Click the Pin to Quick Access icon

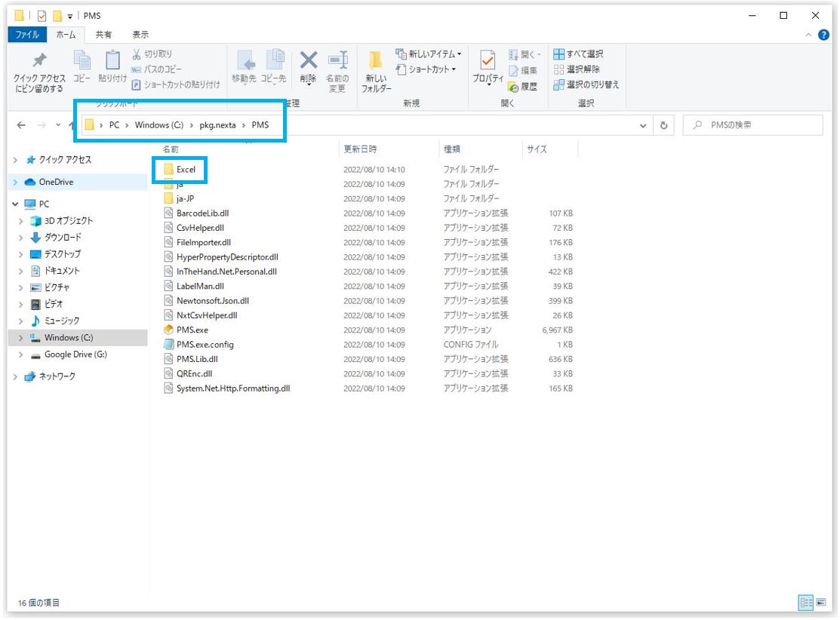pyautogui.click(x=39, y=62)
